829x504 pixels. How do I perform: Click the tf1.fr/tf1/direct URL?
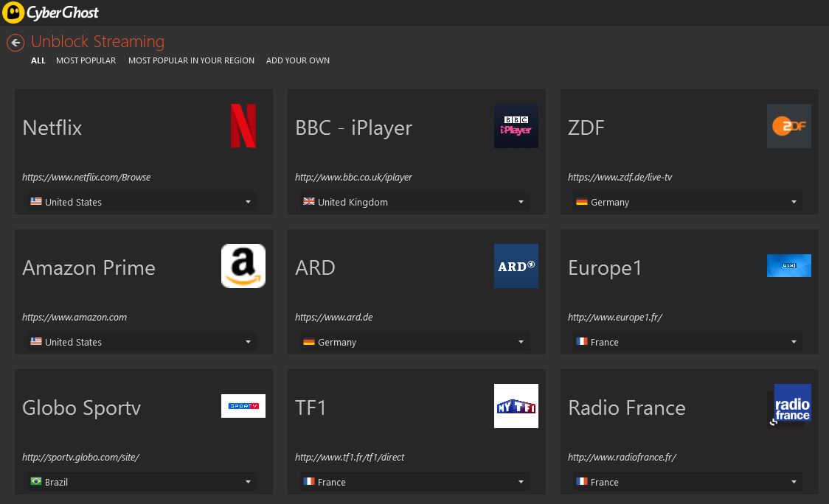[x=350, y=457]
